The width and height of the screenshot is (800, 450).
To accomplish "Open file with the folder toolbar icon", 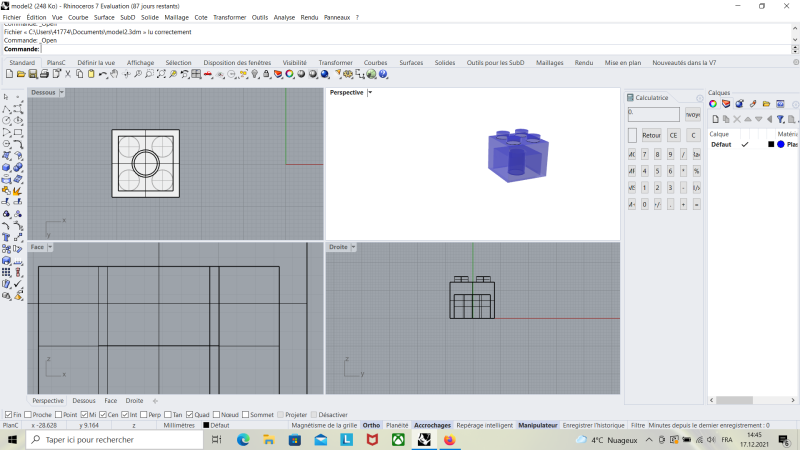I will pos(21,74).
